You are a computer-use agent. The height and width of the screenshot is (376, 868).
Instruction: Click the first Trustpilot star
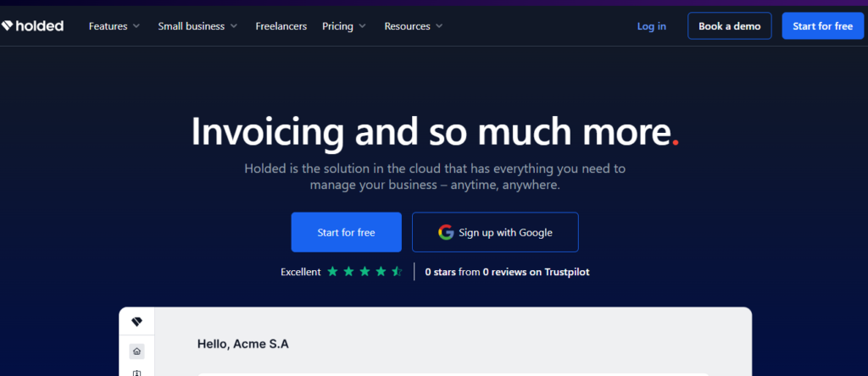(332, 272)
